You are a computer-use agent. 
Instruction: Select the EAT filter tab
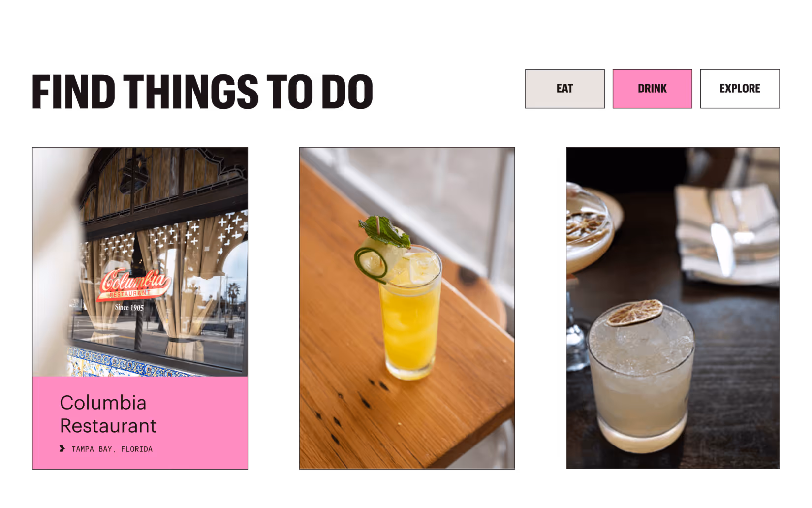(564, 89)
